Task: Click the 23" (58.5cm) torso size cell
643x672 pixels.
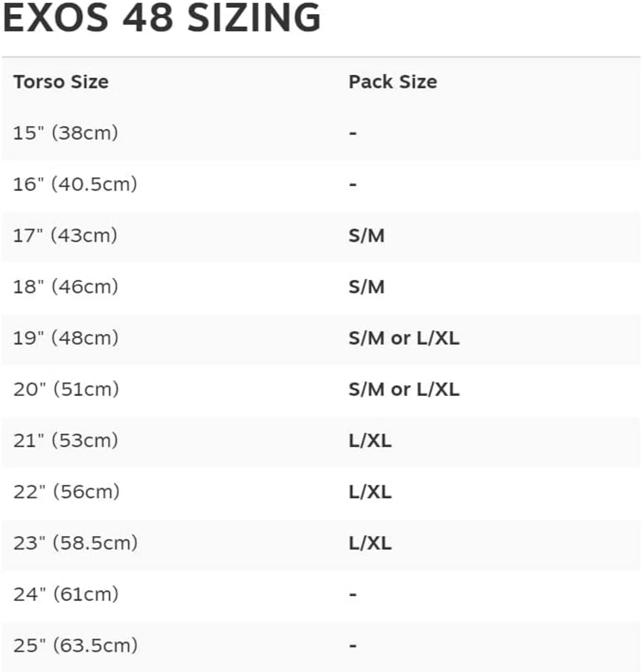Action: tap(75, 543)
